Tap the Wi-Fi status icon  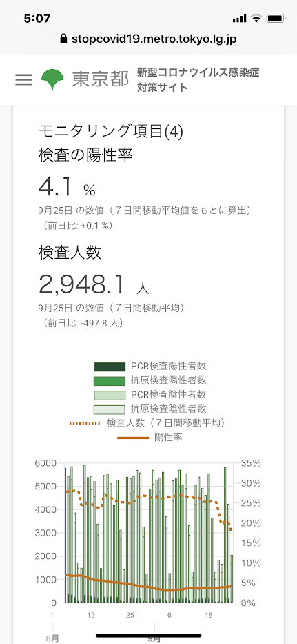pyautogui.click(x=257, y=19)
